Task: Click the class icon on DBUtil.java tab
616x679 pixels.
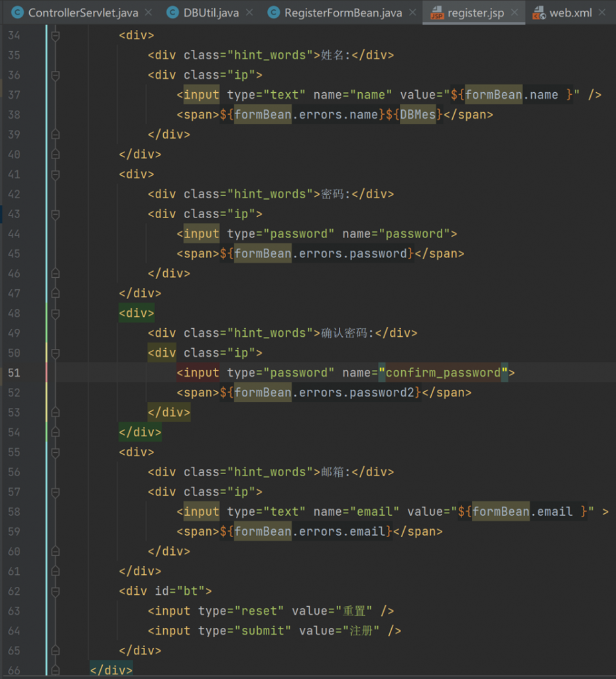Action: pyautogui.click(x=172, y=13)
